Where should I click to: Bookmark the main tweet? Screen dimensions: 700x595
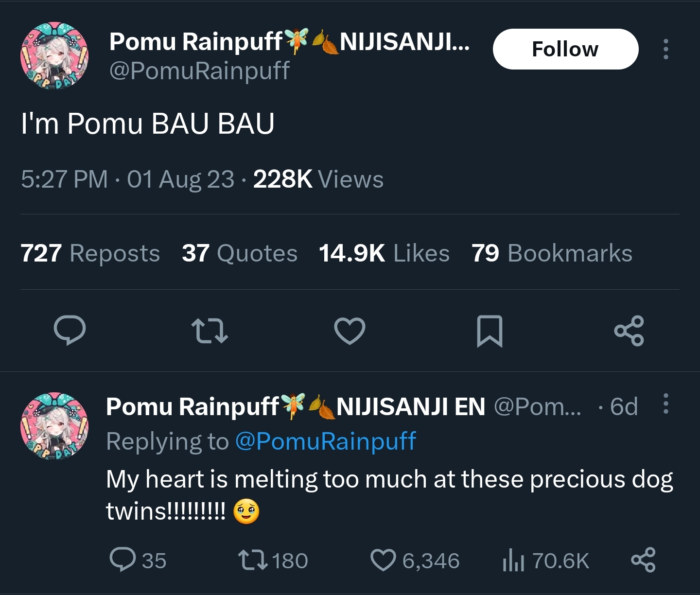coord(490,331)
